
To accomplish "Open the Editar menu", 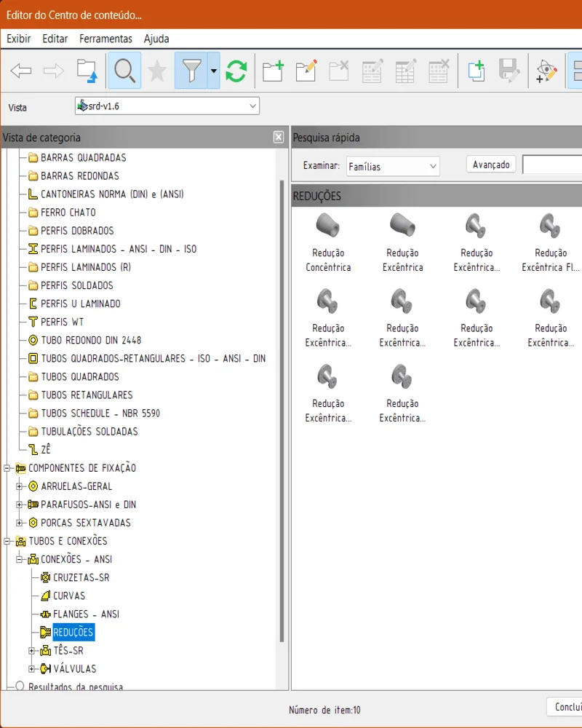I will click(x=55, y=39).
